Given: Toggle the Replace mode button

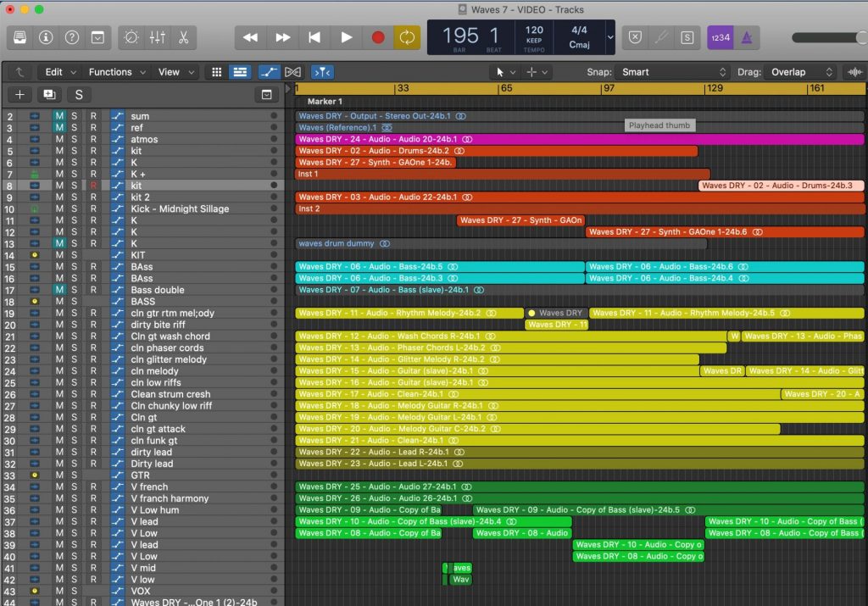Looking at the screenshot, I should coord(636,37).
